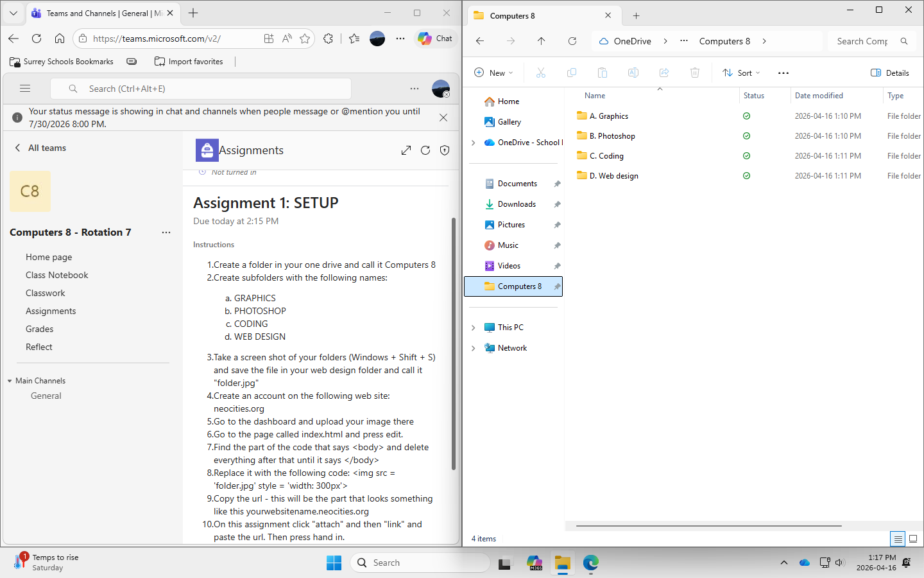The width and height of the screenshot is (924, 578).
Task: Go back to All teams
Action: click(x=40, y=148)
